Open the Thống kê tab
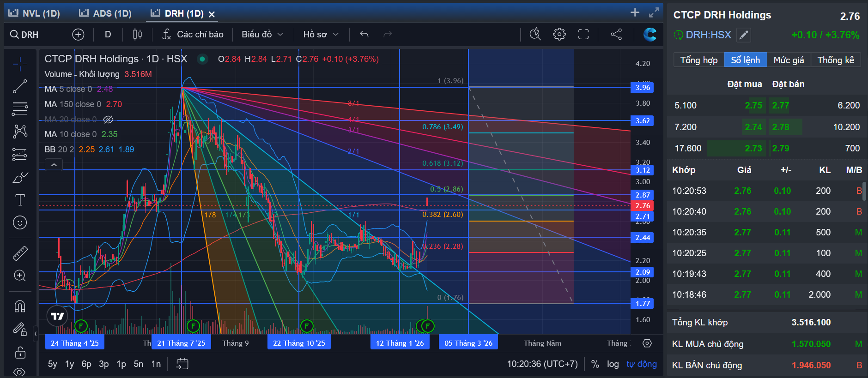Viewport: 868px width, 378px height. point(836,60)
